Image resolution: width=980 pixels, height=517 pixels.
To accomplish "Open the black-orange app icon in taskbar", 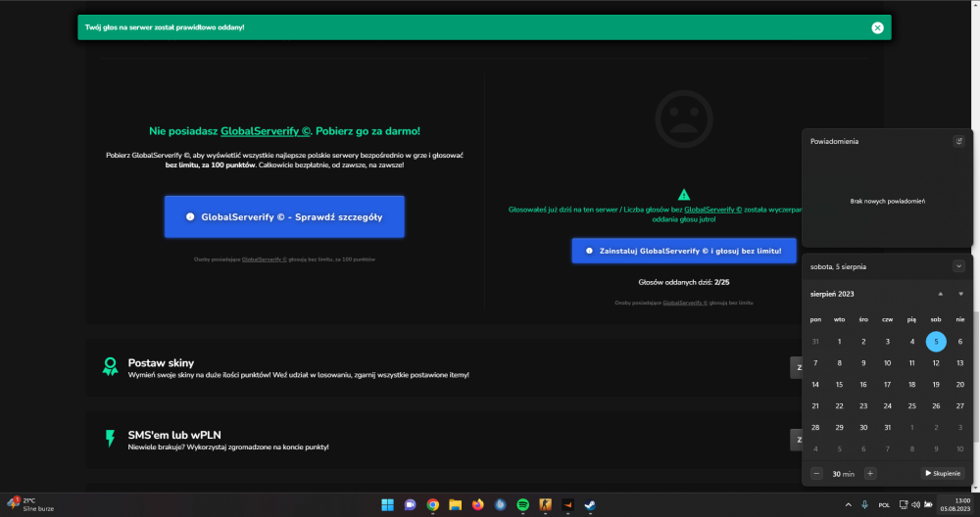I will tap(568, 504).
